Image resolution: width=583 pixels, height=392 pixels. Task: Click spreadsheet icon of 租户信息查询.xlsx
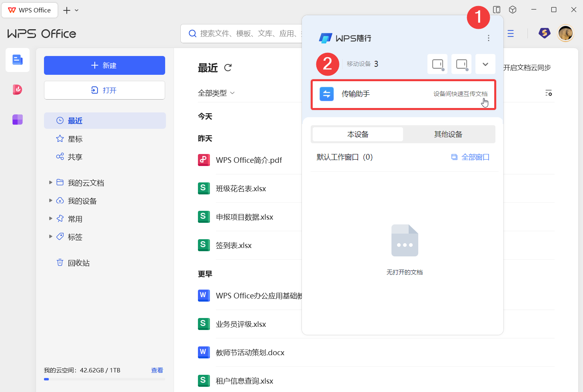tap(204, 381)
